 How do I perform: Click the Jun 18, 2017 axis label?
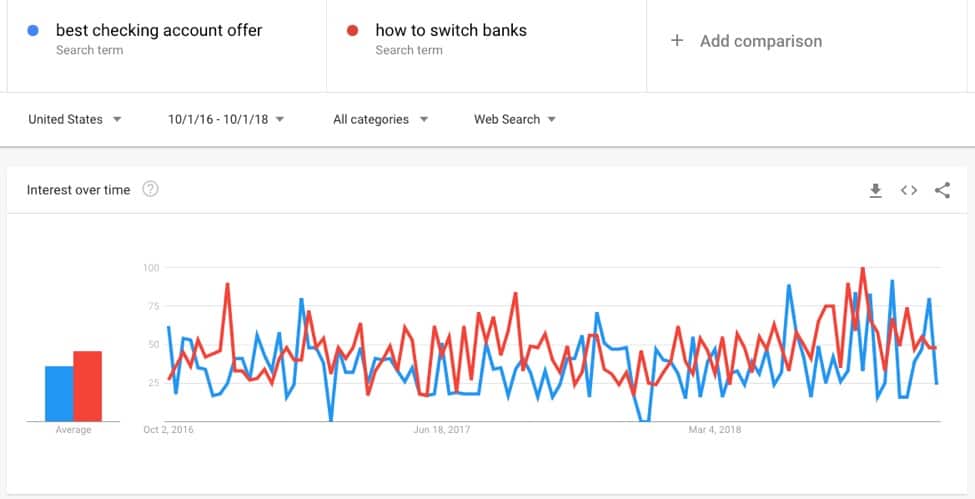[x=441, y=429]
